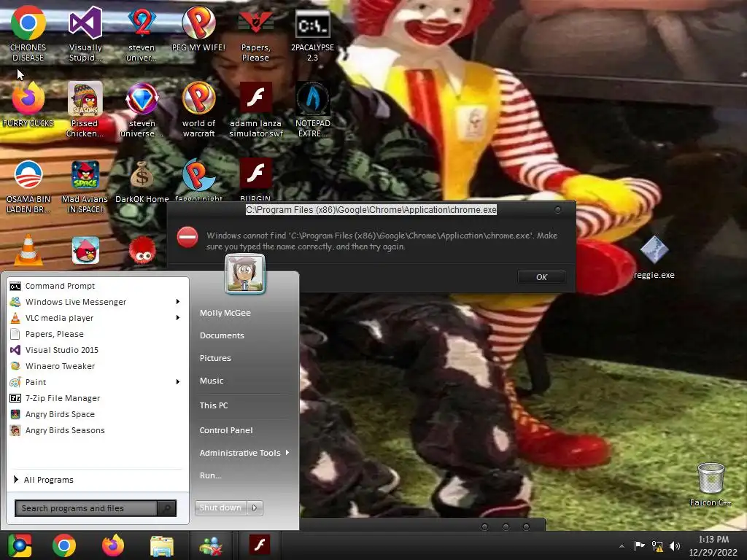The height and width of the screenshot is (560, 747).
Task: Open the Run... dialog
Action: pos(210,475)
